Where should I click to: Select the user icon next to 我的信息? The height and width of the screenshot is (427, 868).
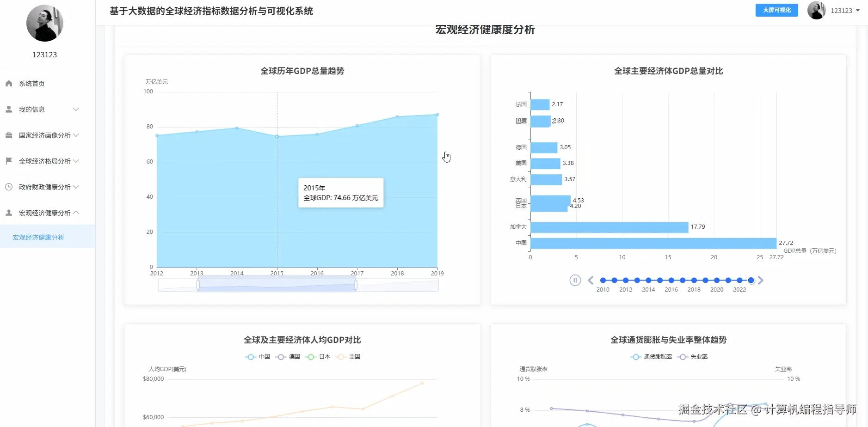tap(8, 109)
